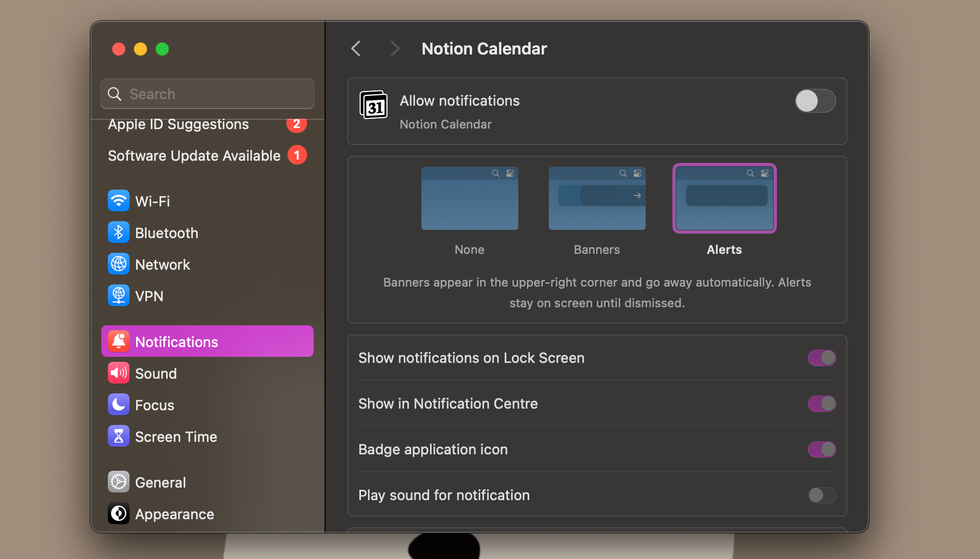Click the Screen Time hourglass icon
980x559 pixels.
[x=119, y=436]
